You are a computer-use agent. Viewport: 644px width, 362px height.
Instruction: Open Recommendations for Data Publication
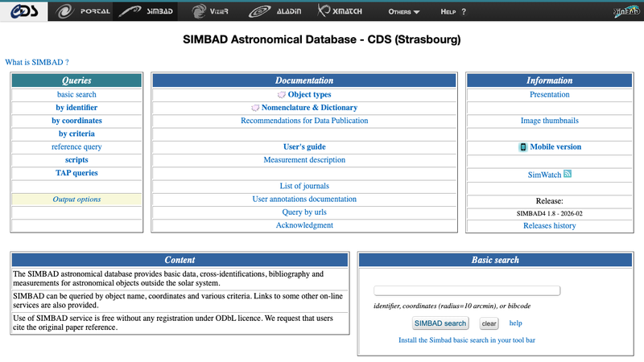click(304, 121)
